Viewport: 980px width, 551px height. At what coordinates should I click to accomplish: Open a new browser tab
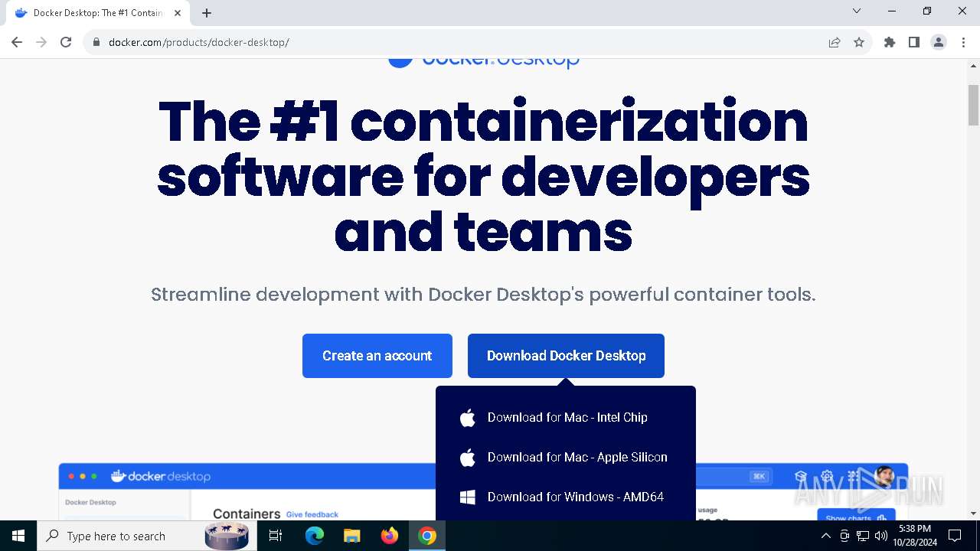207,12
